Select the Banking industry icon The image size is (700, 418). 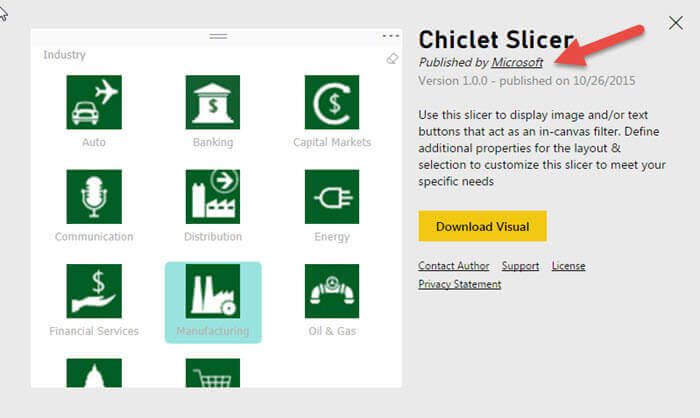(213, 102)
